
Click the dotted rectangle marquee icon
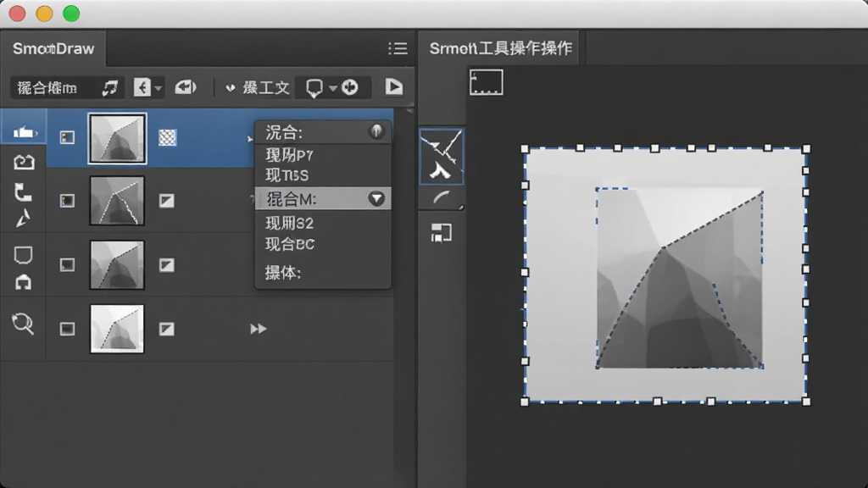(x=486, y=82)
